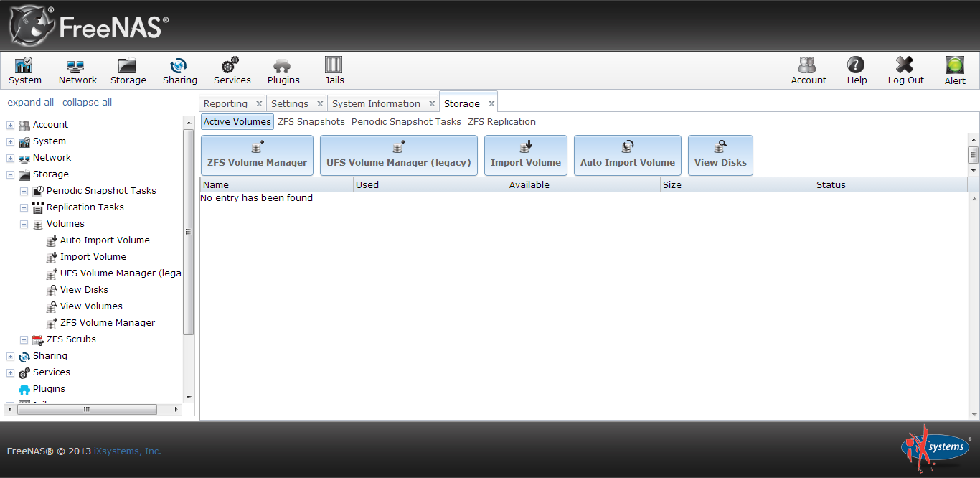Expand the Periodic Snapshot Tasks node
Viewport: 980px width, 478px height.
24,191
